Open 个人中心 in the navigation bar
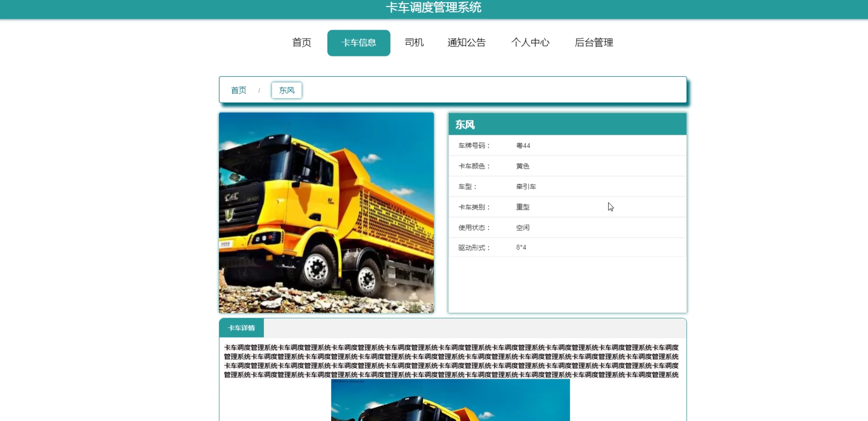This screenshot has width=868, height=421. click(x=530, y=43)
